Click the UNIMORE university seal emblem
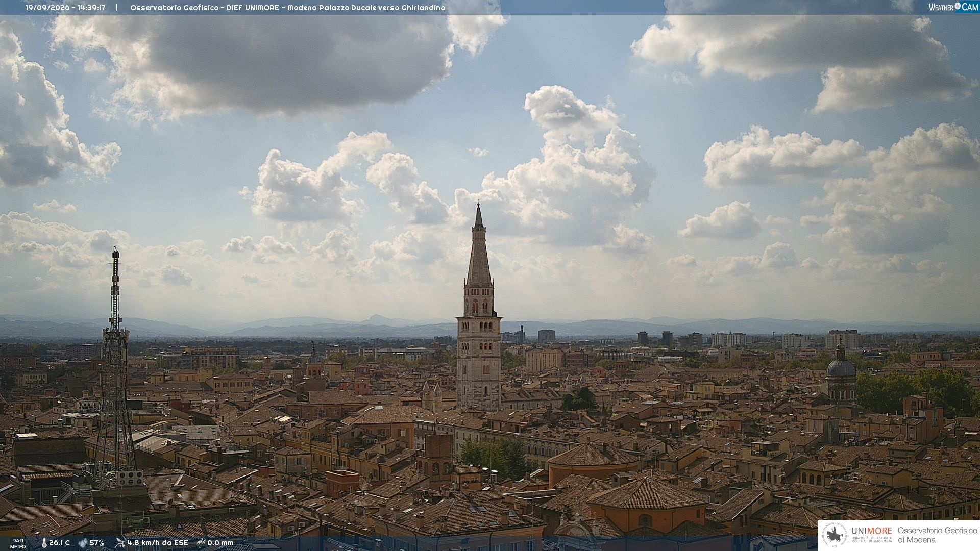The height and width of the screenshot is (551, 980). [x=835, y=535]
